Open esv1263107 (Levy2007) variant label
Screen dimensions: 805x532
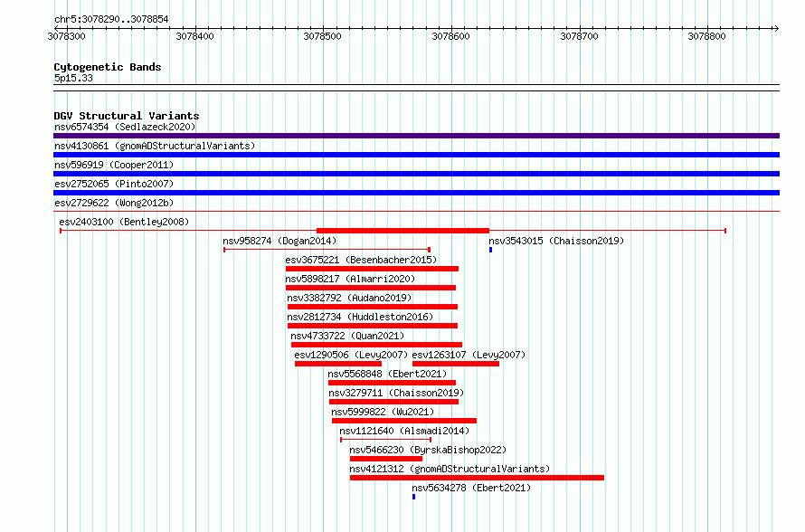(x=469, y=355)
